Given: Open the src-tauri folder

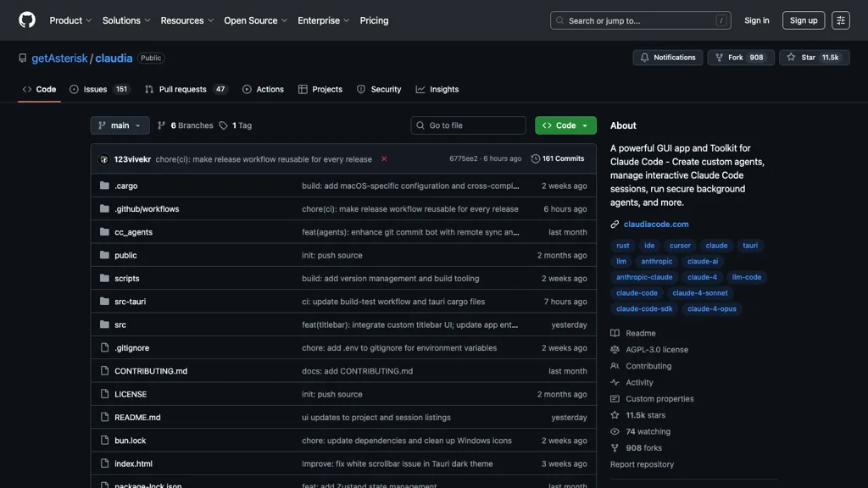Looking at the screenshot, I should (130, 302).
